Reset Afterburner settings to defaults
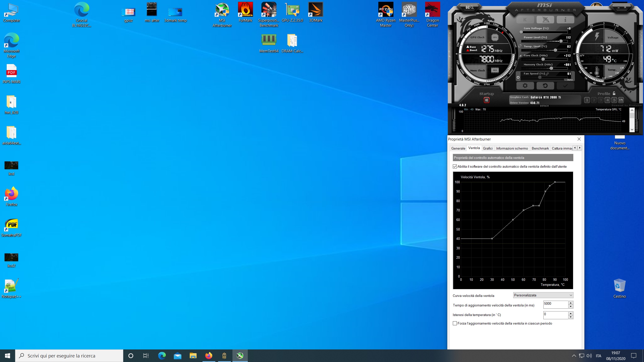This screenshot has height=362, width=644. pyautogui.click(x=545, y=86)
